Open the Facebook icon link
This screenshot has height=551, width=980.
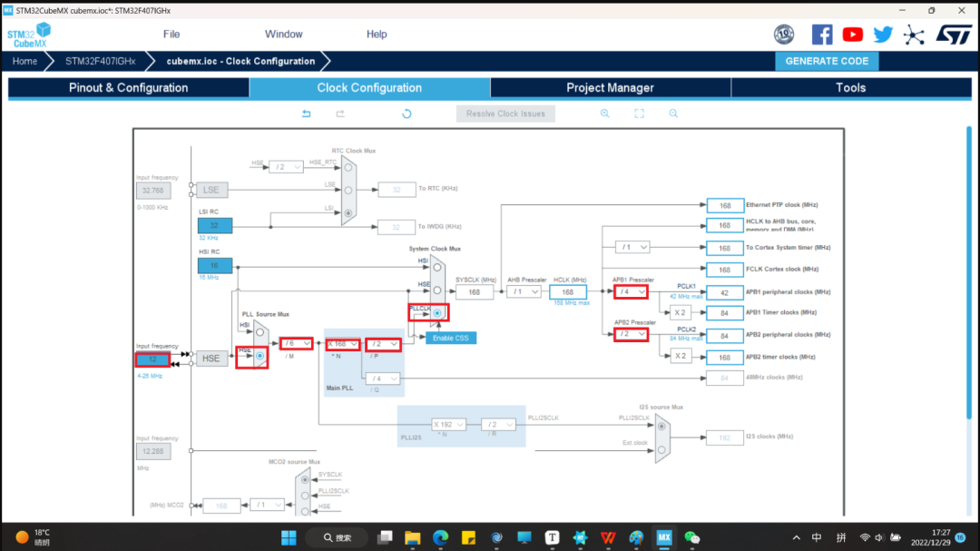point(822,34)
